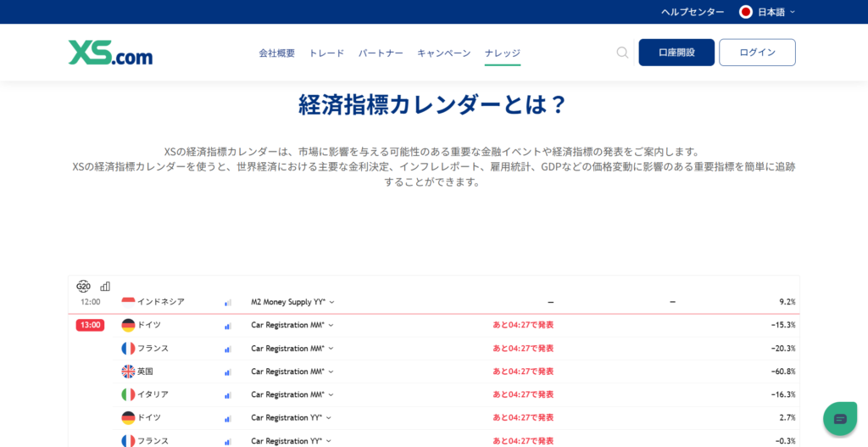Viewport: 868px width, 447px height.
Task: Click the 9.2% previous value
Action: point(787,302)
